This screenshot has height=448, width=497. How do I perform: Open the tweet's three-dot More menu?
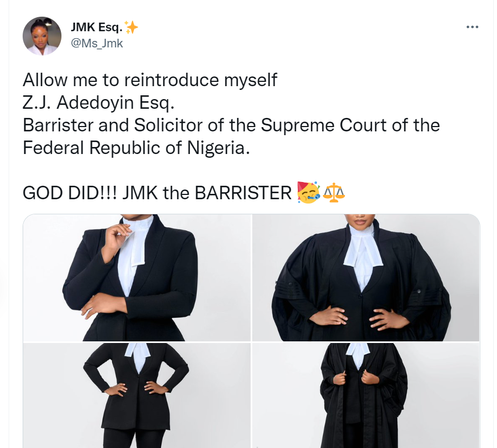[x=472, y=27]
